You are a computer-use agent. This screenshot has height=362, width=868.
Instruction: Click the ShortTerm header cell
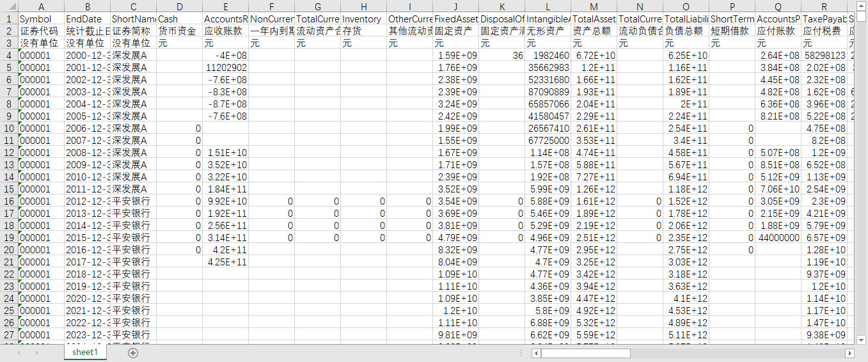click(732, 19)
